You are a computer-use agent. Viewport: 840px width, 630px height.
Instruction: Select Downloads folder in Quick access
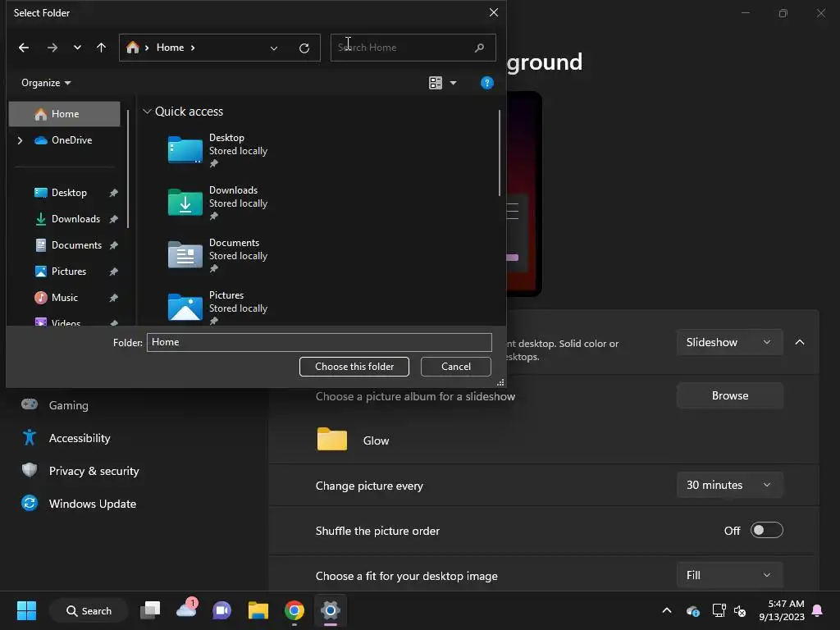(217, 203)
